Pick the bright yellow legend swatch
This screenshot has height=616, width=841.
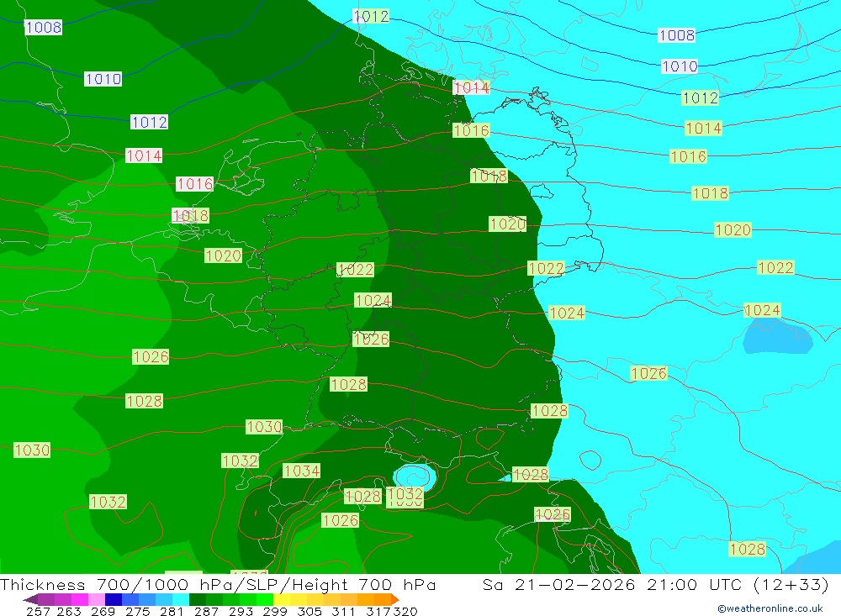(282, 599)
